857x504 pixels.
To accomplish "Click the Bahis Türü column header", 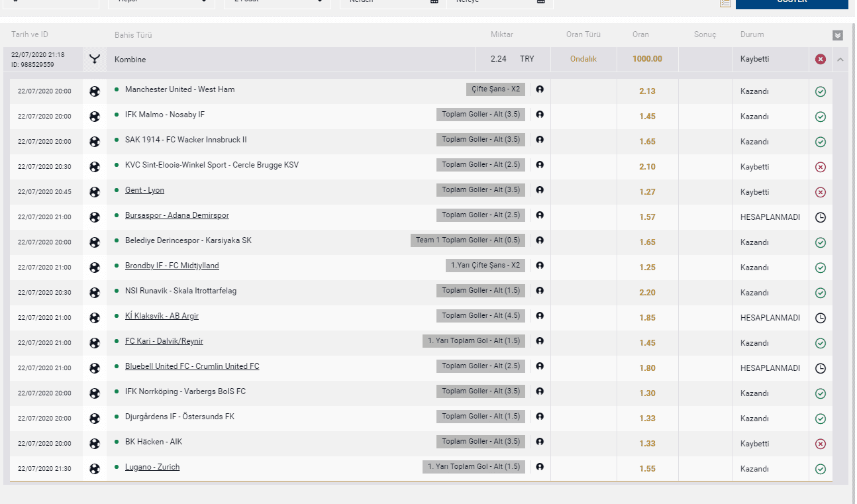I will (133, 35).
